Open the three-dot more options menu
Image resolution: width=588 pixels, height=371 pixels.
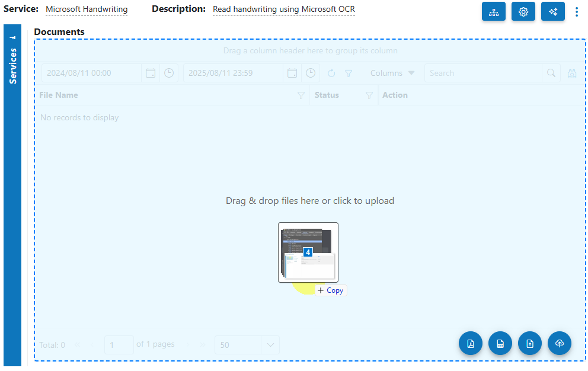(576, 12)
